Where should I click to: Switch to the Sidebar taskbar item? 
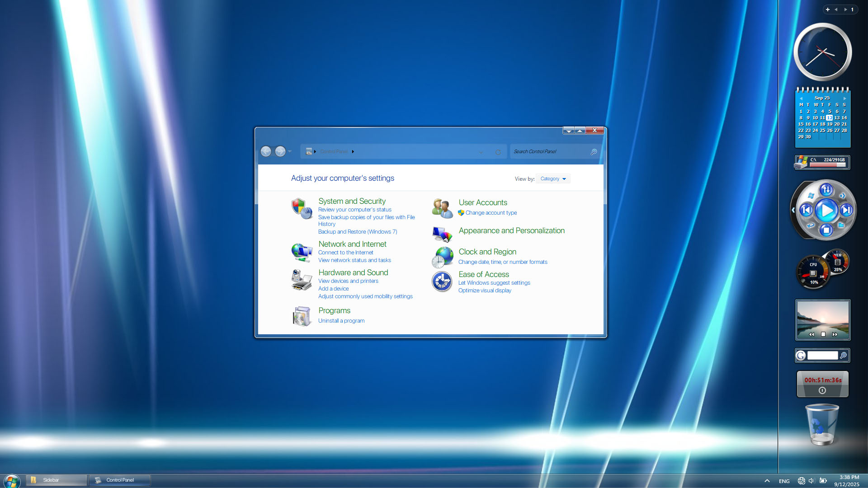click(56, 480)
